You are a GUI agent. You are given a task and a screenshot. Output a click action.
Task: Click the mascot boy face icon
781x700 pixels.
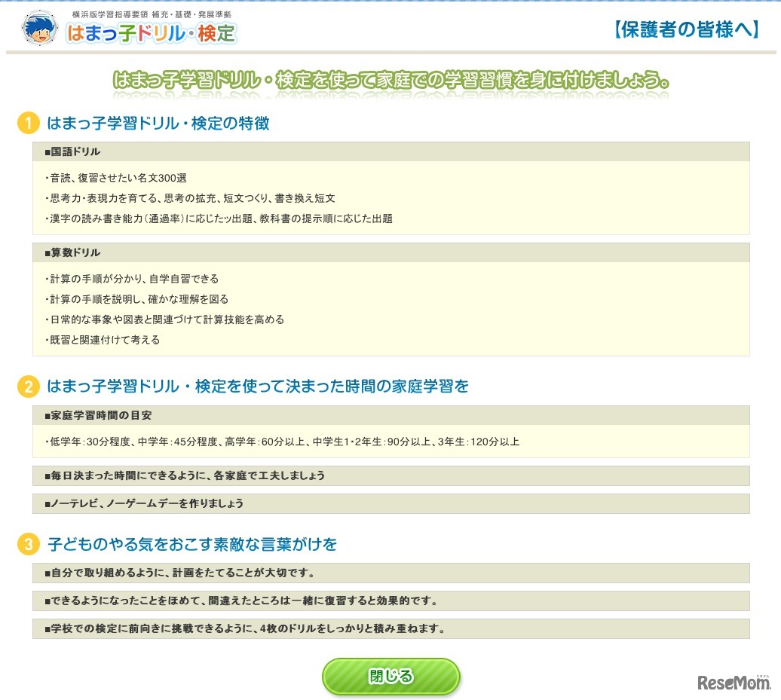tap(40, 28)
